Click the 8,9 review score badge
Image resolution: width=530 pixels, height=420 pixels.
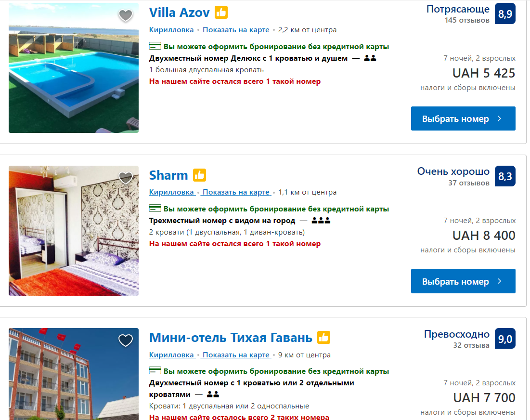pyautogui.click(x=505, y=13)
